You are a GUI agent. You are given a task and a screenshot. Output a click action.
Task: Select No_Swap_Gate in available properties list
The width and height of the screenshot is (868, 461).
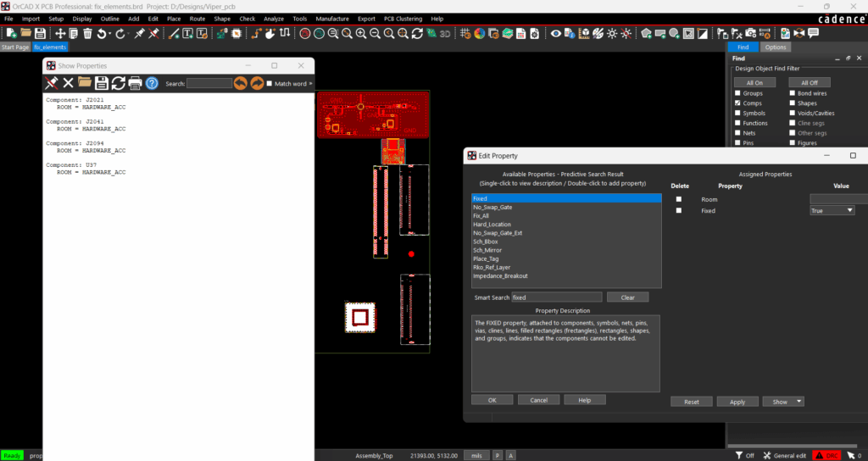492,207
